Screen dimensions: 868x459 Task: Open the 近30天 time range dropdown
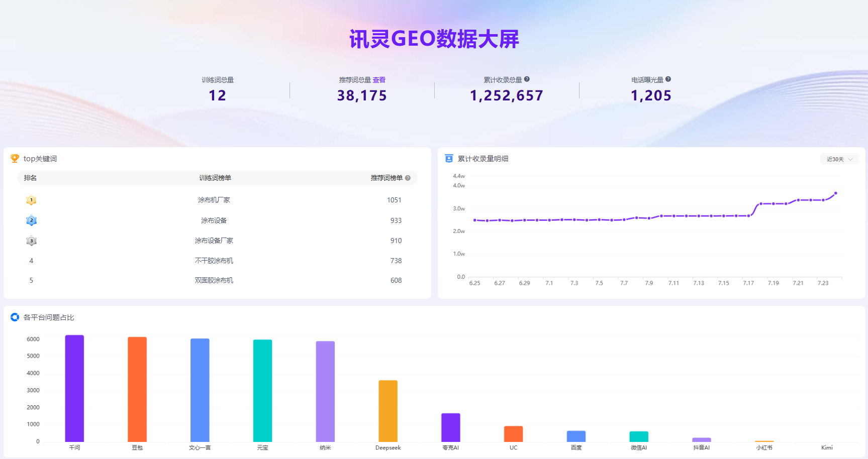(839, 159)
